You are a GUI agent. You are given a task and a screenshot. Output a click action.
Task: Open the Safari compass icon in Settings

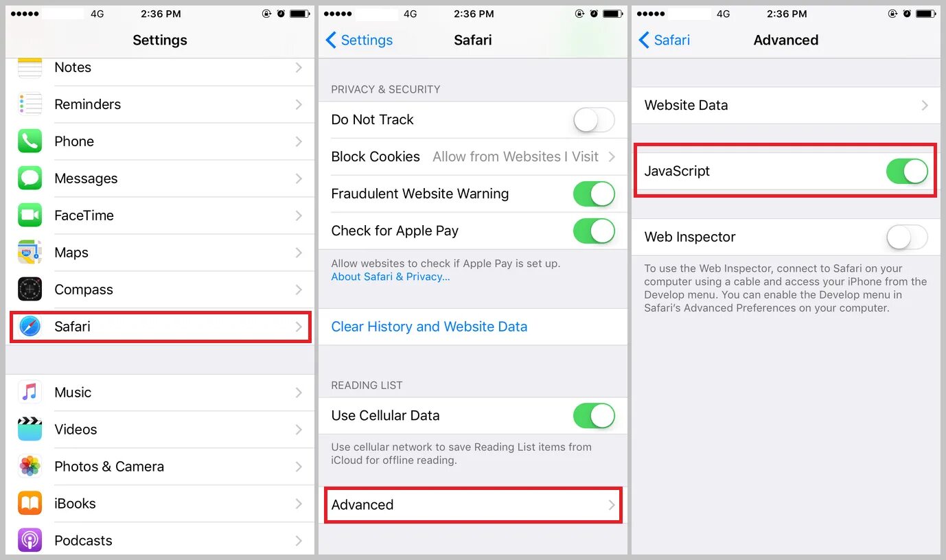(x=30, y=327)
